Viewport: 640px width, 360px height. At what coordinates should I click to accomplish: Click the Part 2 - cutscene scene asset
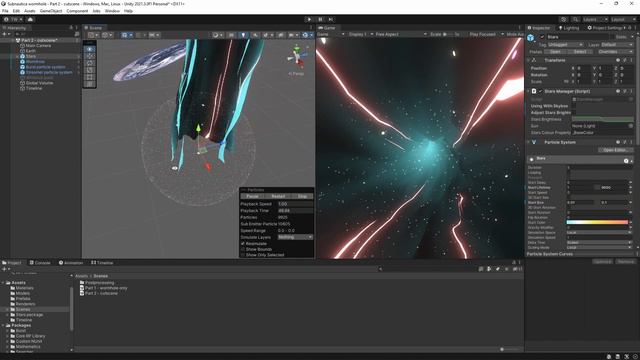(99, 293)
